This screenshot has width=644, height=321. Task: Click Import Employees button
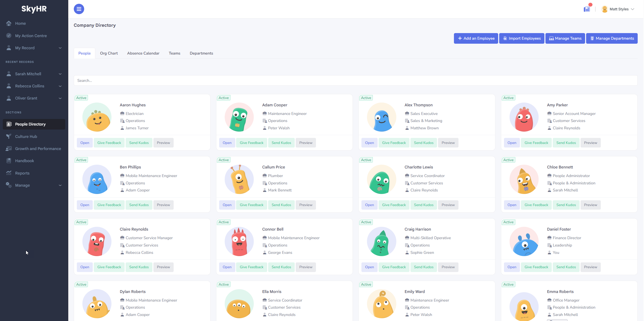pos(522,38)
